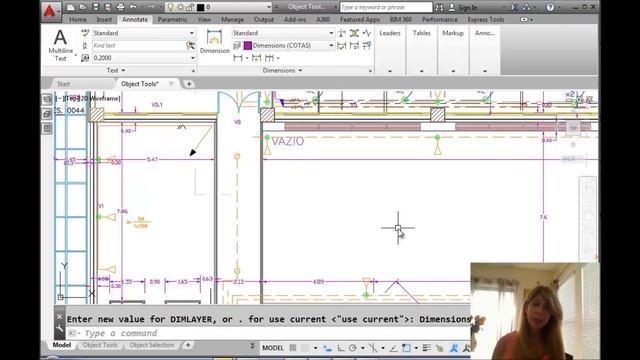This screenshot has height=360, width=640.
Task: Toggle the layer on/off lightbulb icon
Action: pos(171,7)
